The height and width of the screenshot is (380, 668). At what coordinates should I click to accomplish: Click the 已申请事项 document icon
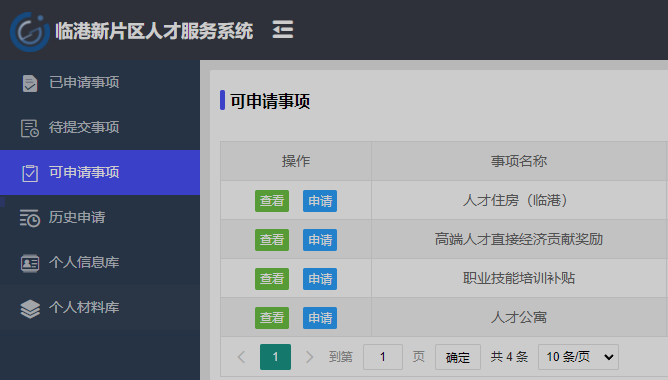[30, 83]
